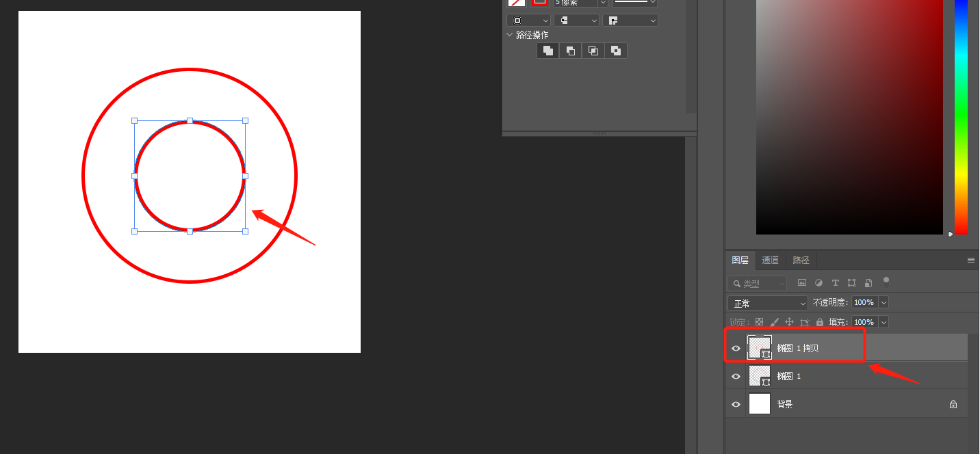Image resolution: width=980 pixels, height=454 pixels.
Task: Open the 类型 layer filter dropdown
Action: point(757,283)
